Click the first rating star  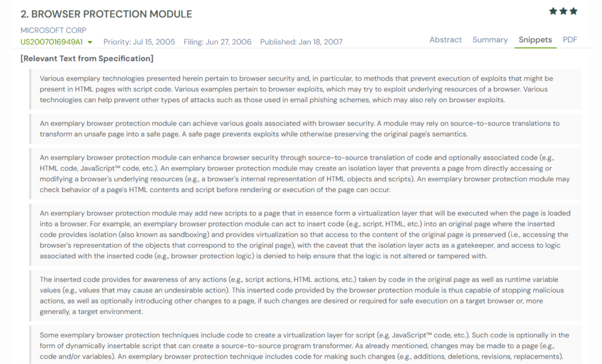pos(553,11)
